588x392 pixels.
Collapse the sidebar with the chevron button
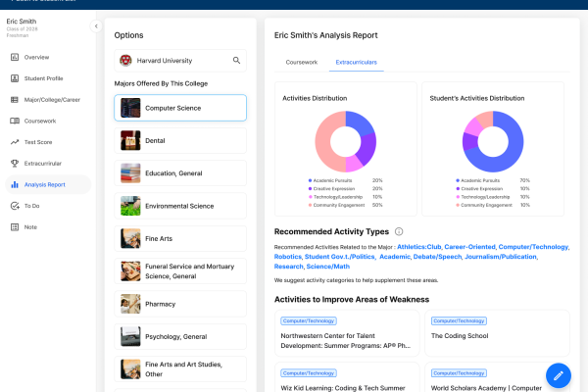pyautogui.click(x=96, y=26)
